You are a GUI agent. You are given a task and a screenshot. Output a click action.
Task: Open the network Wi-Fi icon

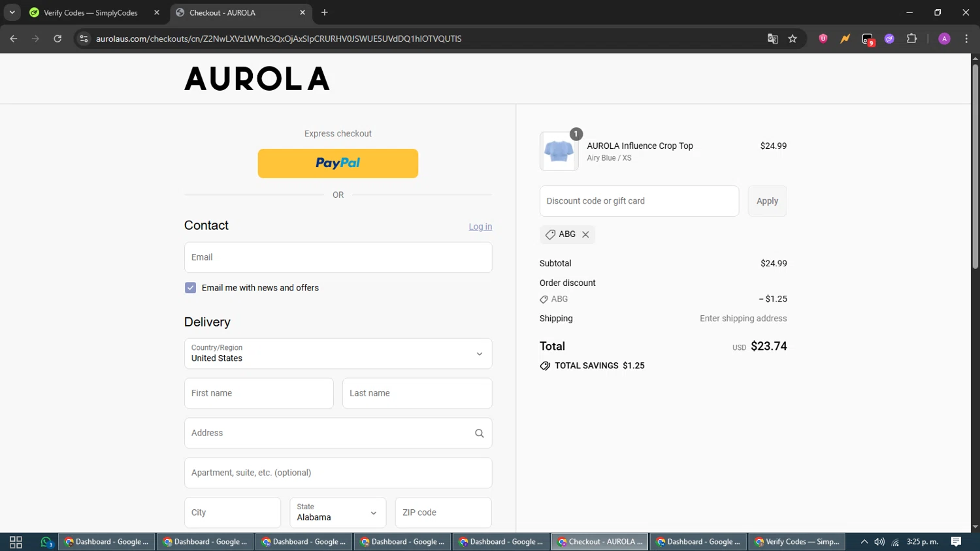pyautogui.click(x=896, y=542)
